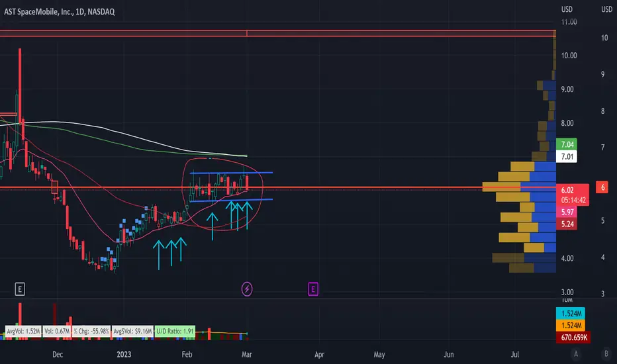This screenshot has height=364, width=617.
Task: Toggle auto scale with the A button
Action: 576,354
